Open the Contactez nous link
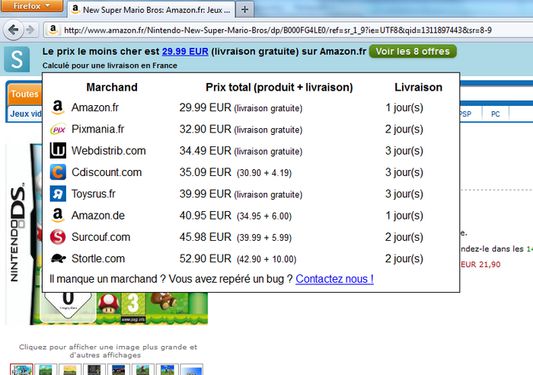This screenshot has width=533, height=375. [x=334, y=279]
